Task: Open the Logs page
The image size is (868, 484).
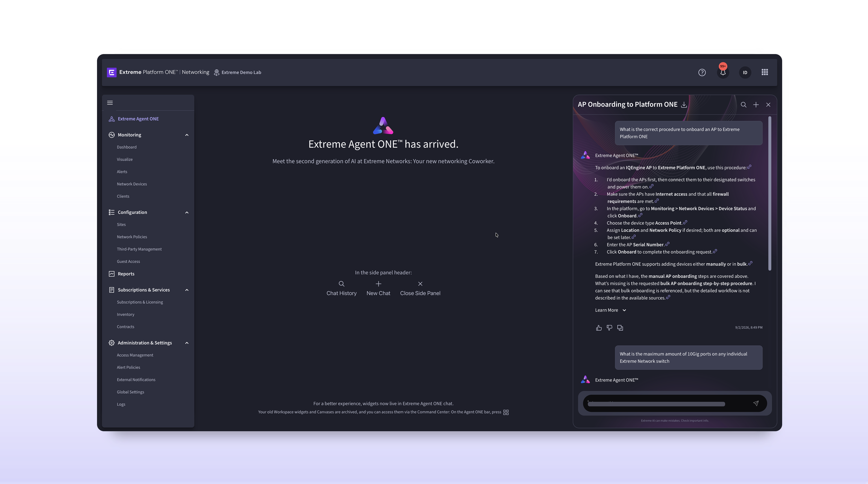Action: pos(121,404)
